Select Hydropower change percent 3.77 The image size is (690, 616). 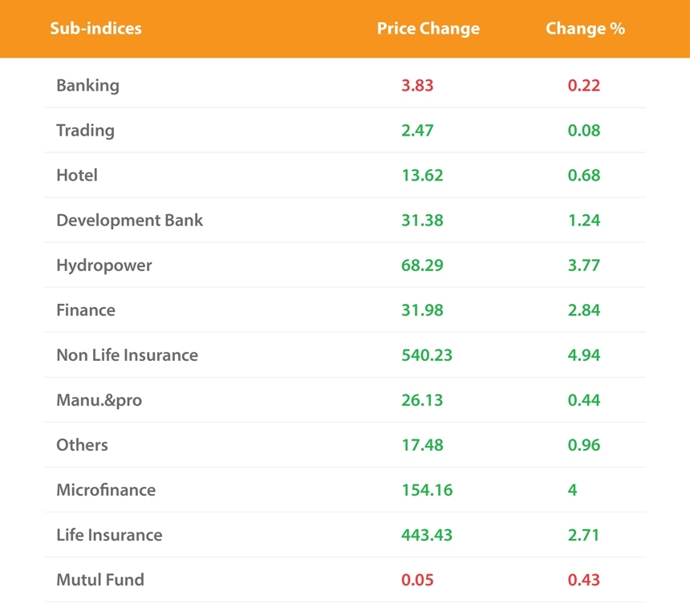point(584,265)
